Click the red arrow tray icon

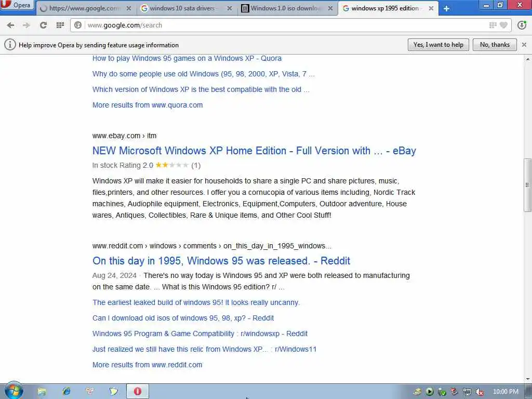pyautogui.click(x=454, y=392)
